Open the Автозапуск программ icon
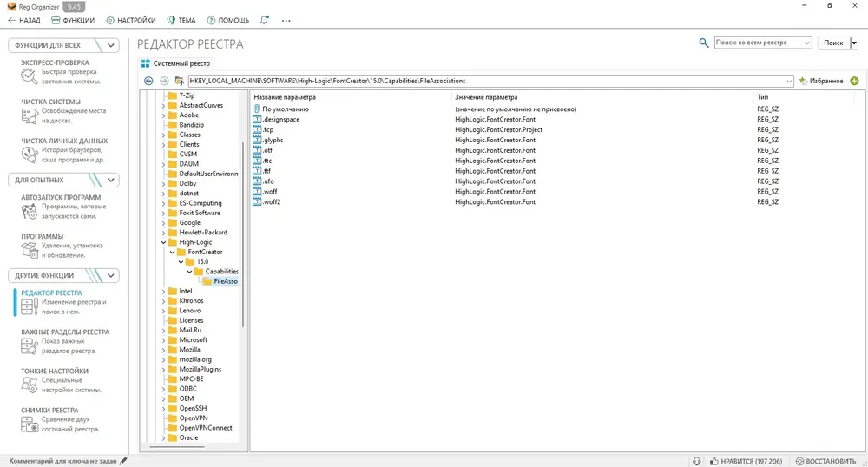868x467 pixels. tap(29, 212)
